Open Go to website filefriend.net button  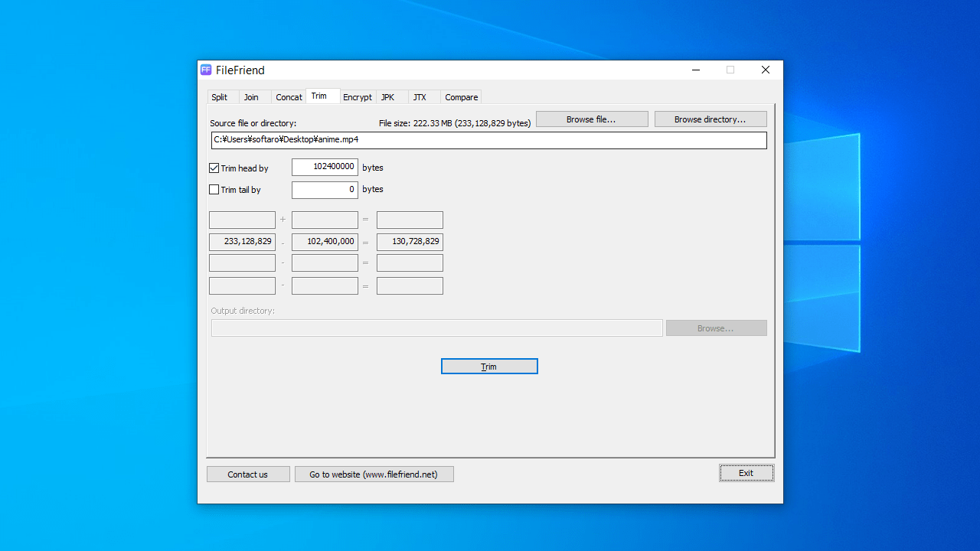pos(374,474)
